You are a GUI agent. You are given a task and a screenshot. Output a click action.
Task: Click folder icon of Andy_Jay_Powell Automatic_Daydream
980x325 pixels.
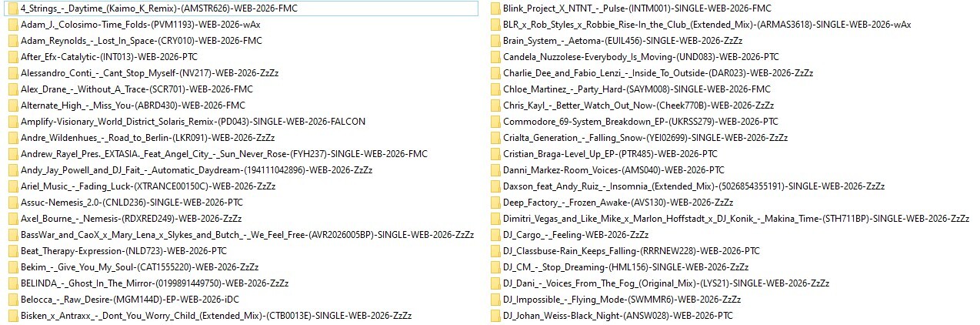(x=12, y=170)
